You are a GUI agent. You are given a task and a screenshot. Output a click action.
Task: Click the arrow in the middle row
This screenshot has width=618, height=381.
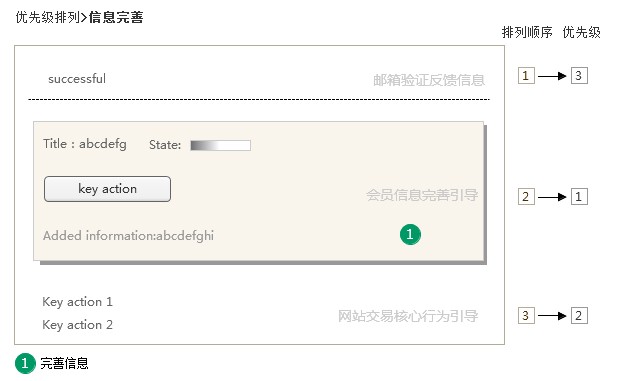pos(552,197)
